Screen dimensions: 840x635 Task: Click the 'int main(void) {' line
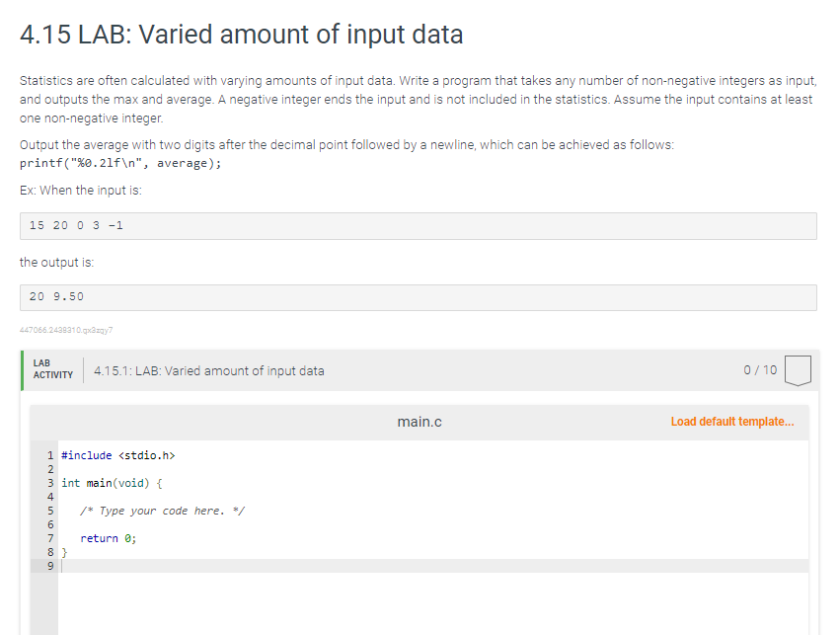point(112,483)
